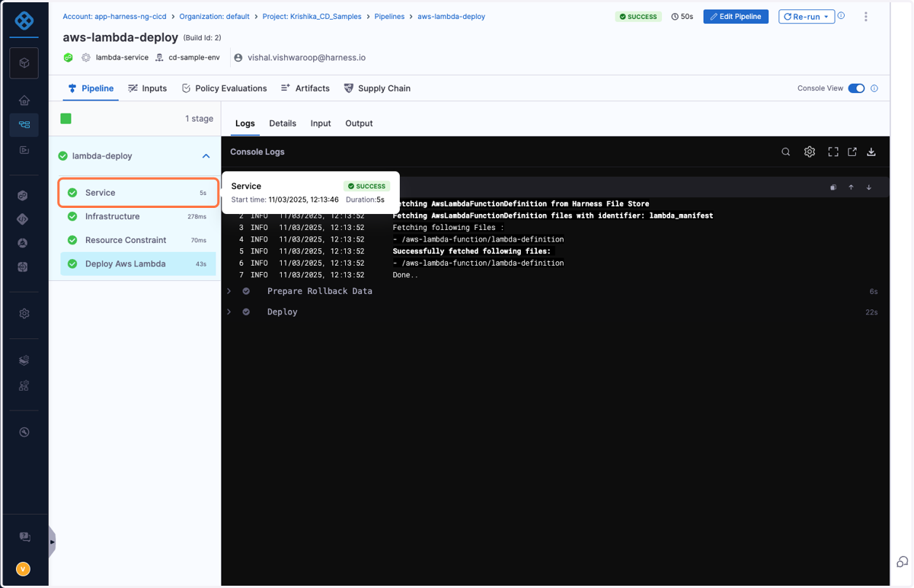
Task: Click the cd-sample-env environment icon
Action: pyautogui.click(x=159, y=58)
